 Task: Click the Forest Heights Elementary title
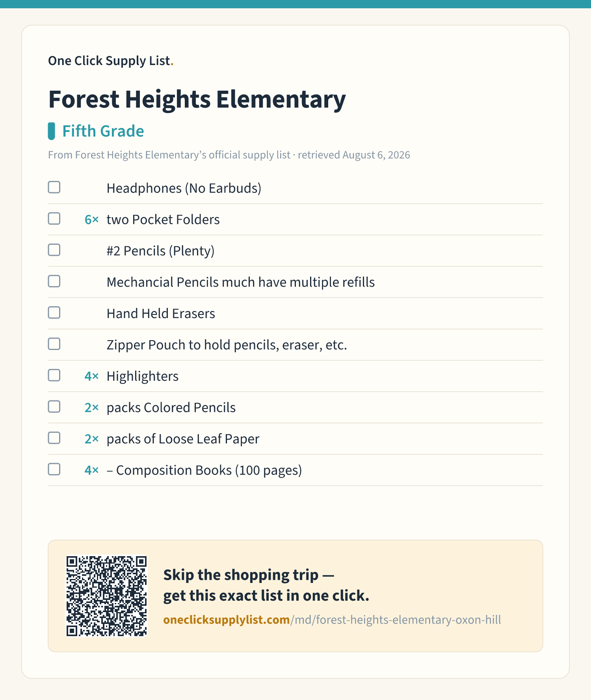point(197,99)
